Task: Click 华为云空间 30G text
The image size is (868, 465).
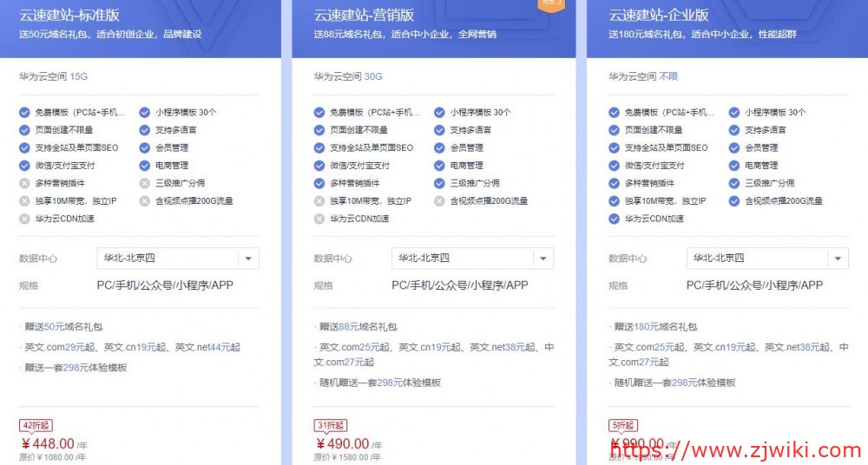Action: (x=348, y=76)
